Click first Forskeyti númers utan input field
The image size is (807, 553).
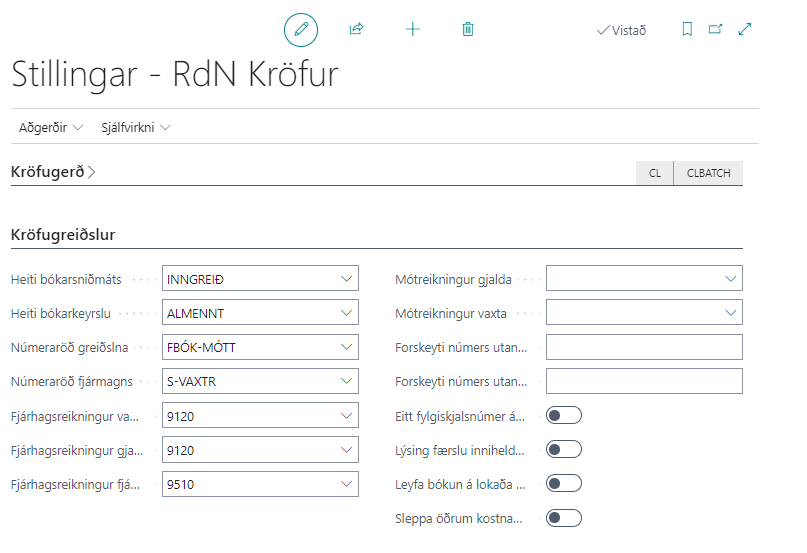click(644, 347)
